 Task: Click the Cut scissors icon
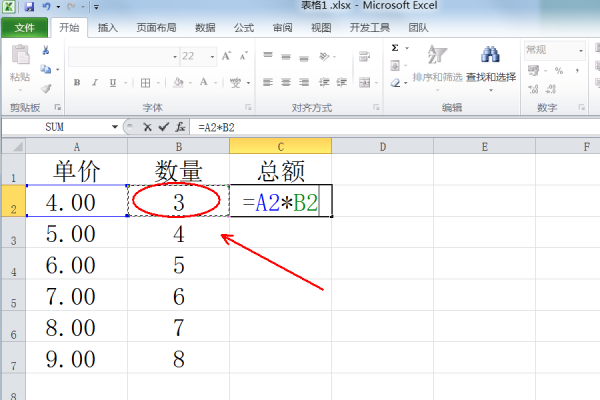(46, 50)
